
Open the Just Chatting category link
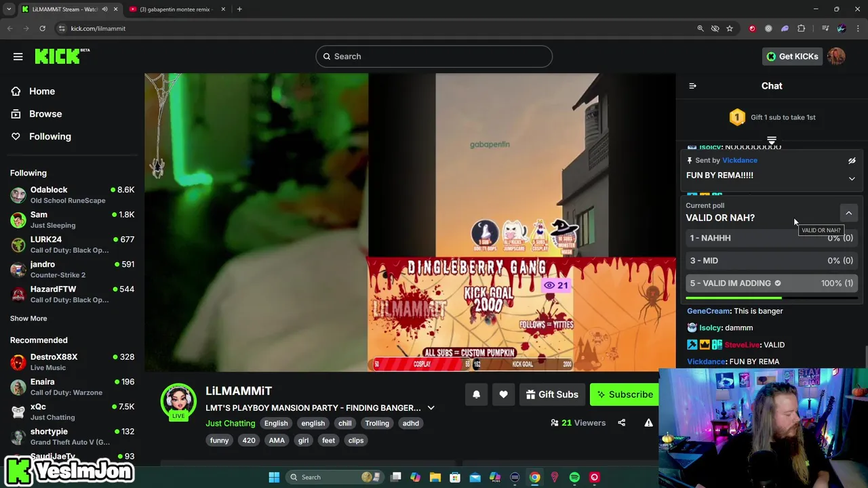pos(231,423)
